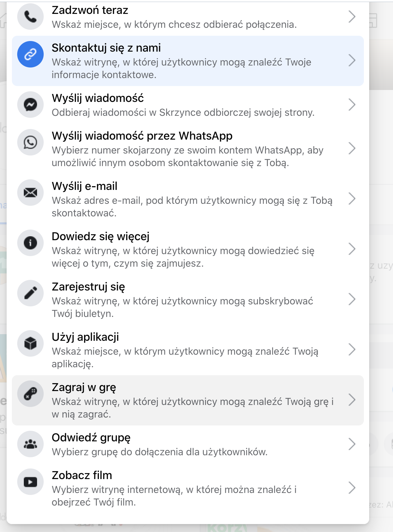393x532 pixels.
Task: Select the Zarejestruj się option title
Action: pyautogui.click(x=88, y=287)
